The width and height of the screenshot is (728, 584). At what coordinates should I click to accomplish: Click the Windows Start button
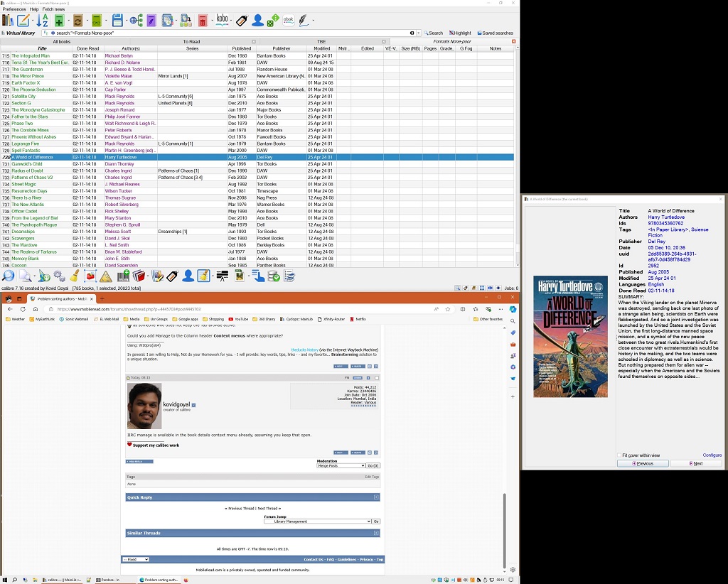point(4,580)
